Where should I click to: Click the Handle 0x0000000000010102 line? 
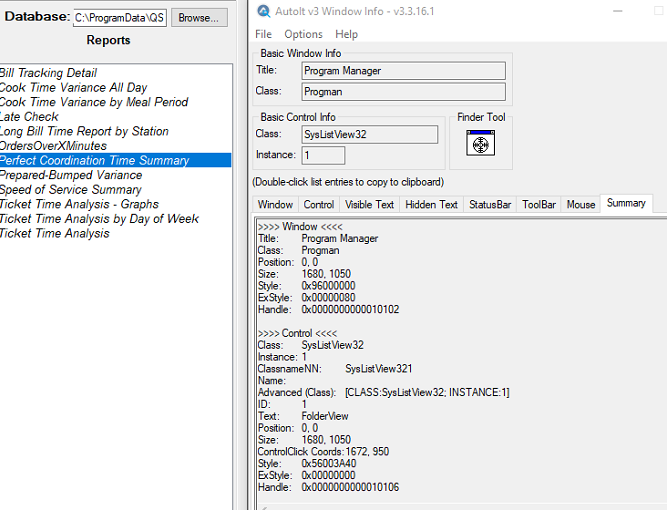coord(328,310)
